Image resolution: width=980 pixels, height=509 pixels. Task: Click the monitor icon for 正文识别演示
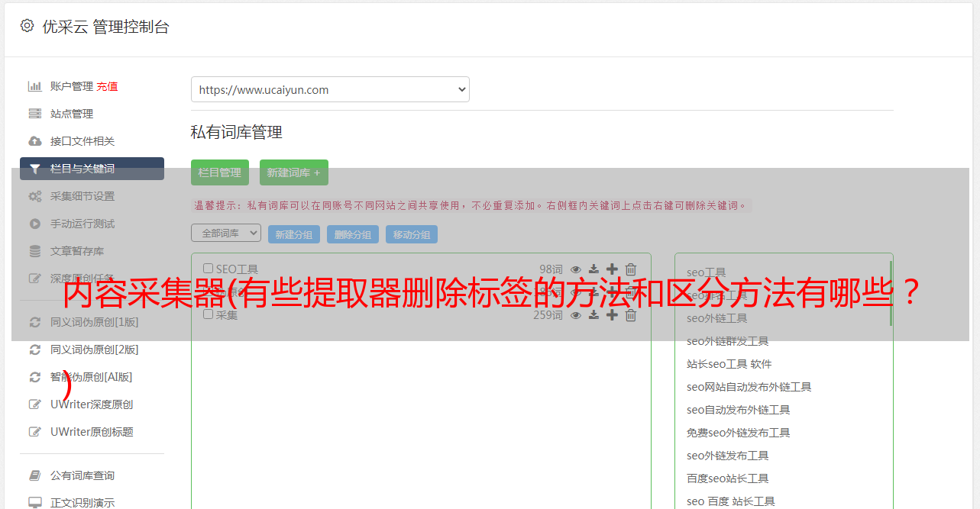35,503
